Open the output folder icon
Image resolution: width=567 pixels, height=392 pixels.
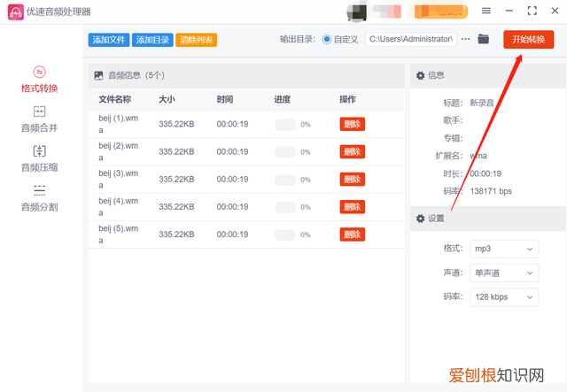[483, 39]
